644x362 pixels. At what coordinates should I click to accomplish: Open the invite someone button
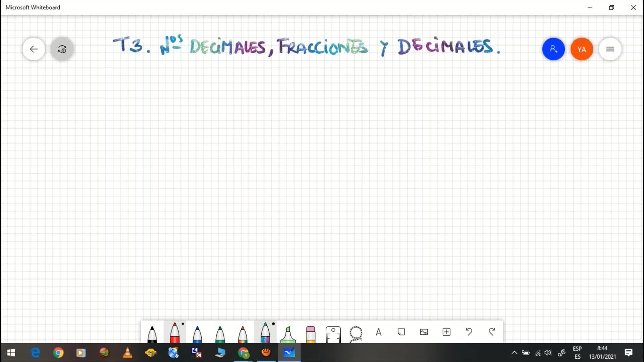(553, 49)
